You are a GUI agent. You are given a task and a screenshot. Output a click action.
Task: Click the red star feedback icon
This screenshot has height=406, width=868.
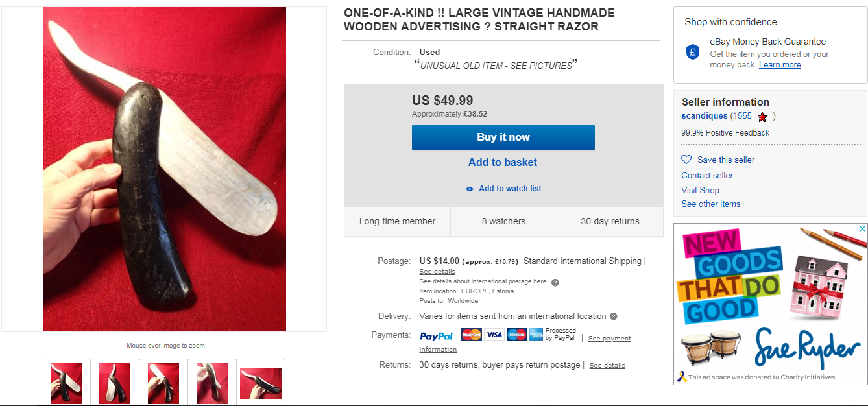[x=762, y=117]
